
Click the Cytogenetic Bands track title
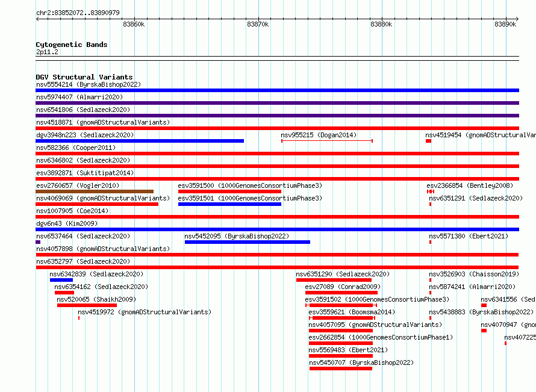click(72, 45)
